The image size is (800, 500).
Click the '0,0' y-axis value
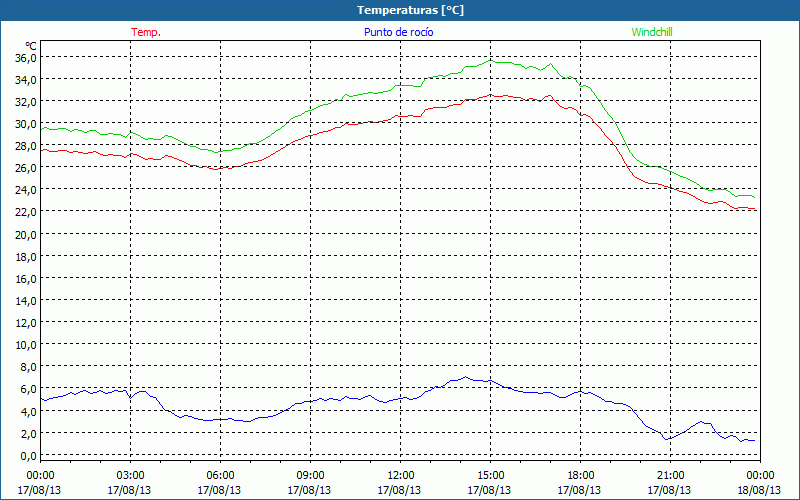29,456
